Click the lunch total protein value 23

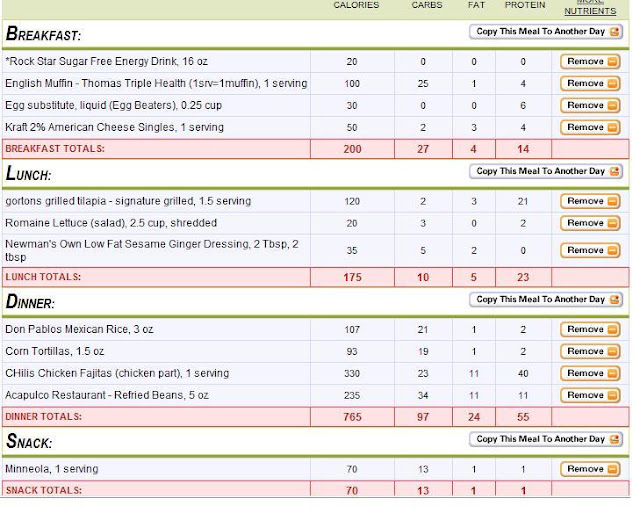tap(523, 278)
